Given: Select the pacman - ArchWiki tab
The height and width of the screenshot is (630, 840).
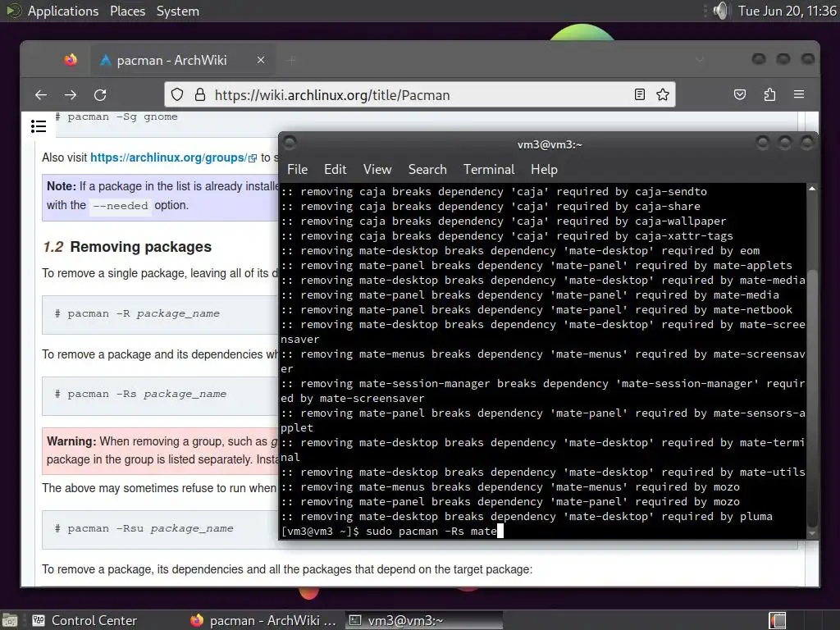Looking at the screenshot, I should pyautogui.click(x=182, y=60).
